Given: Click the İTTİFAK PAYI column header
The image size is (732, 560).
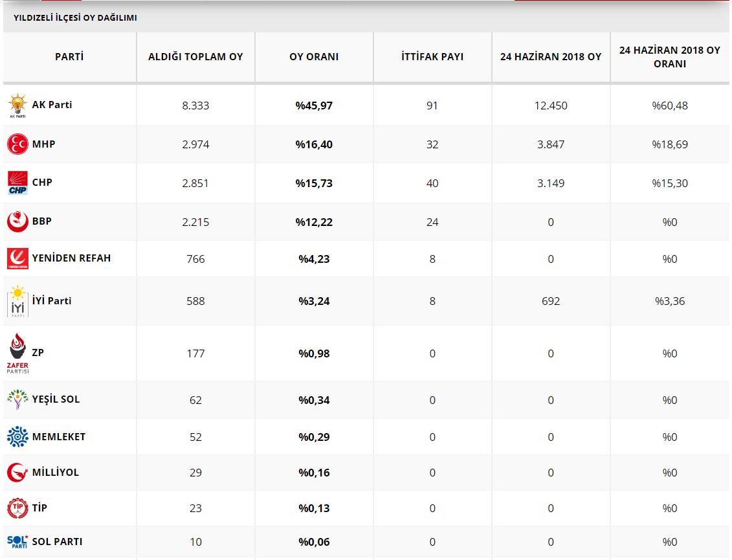Looking at the screenshot, I should (x=432, y=57).
